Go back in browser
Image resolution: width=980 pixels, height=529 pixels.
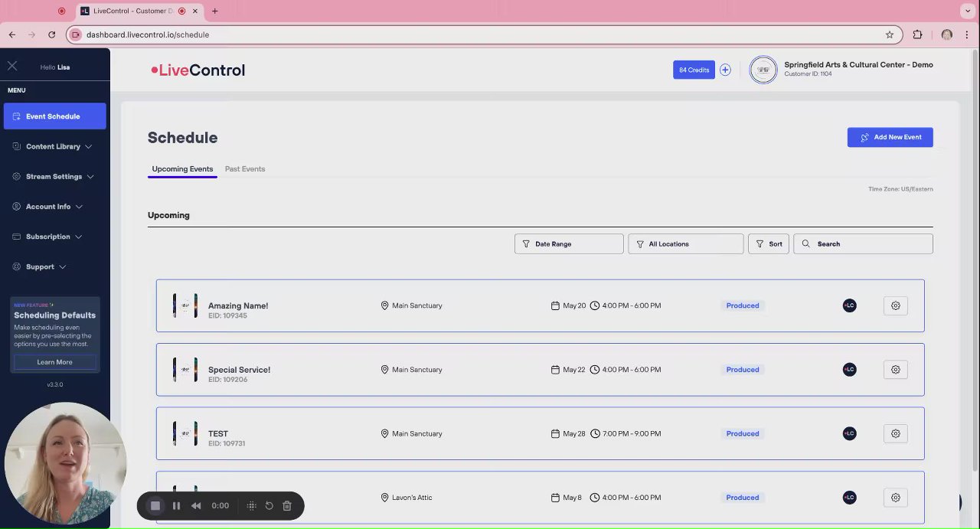(x=12, y=34)
